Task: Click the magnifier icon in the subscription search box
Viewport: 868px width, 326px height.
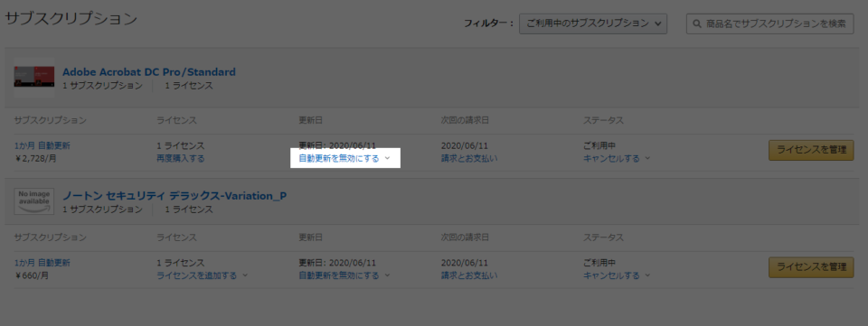Action: (x=697, y=23)
